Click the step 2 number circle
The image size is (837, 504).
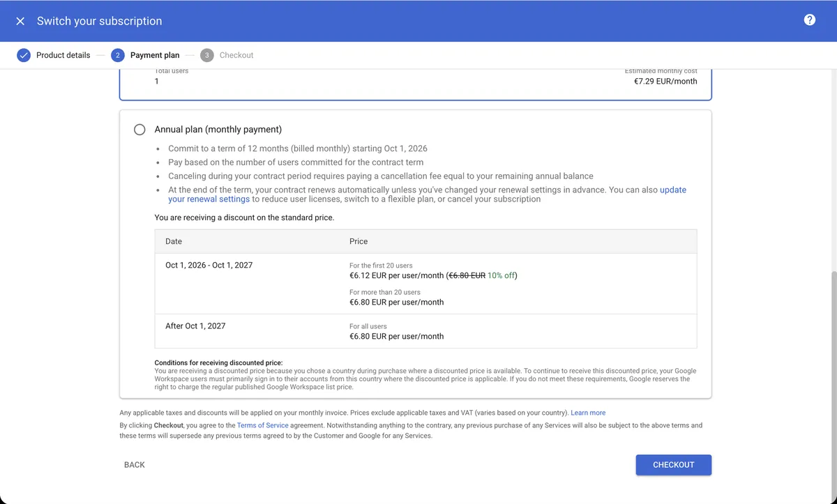pyautogui.click(x=117, y=55)
